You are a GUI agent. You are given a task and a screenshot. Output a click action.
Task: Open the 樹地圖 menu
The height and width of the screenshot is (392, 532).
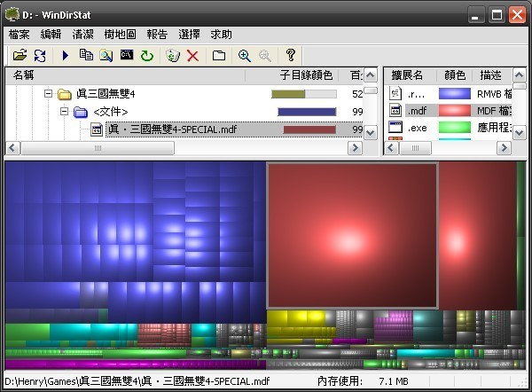click(x=120, y=35)
